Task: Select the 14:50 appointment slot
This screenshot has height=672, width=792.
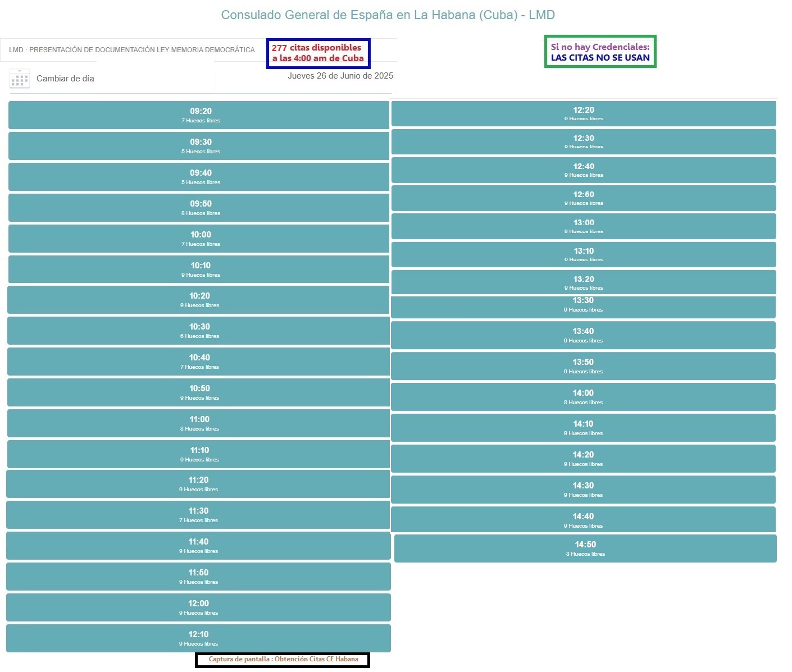Action: point(585,548)
